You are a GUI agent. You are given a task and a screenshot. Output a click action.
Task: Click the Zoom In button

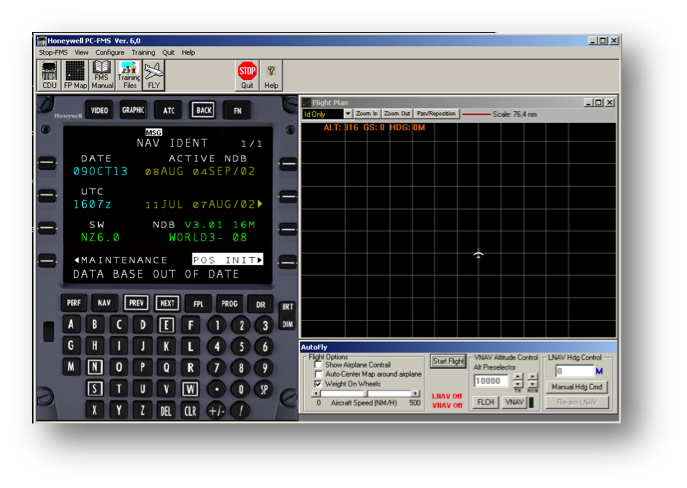coord(367,113)
